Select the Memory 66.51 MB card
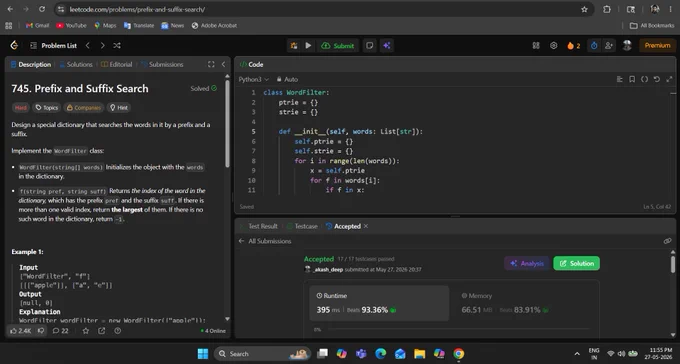 tap(525, 303)
